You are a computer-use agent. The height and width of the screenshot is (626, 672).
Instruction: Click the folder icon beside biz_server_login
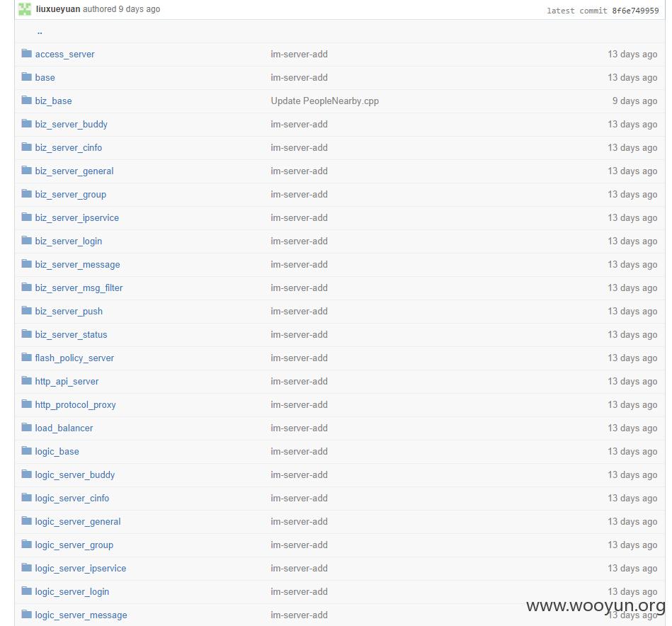[x=27, y=240]
